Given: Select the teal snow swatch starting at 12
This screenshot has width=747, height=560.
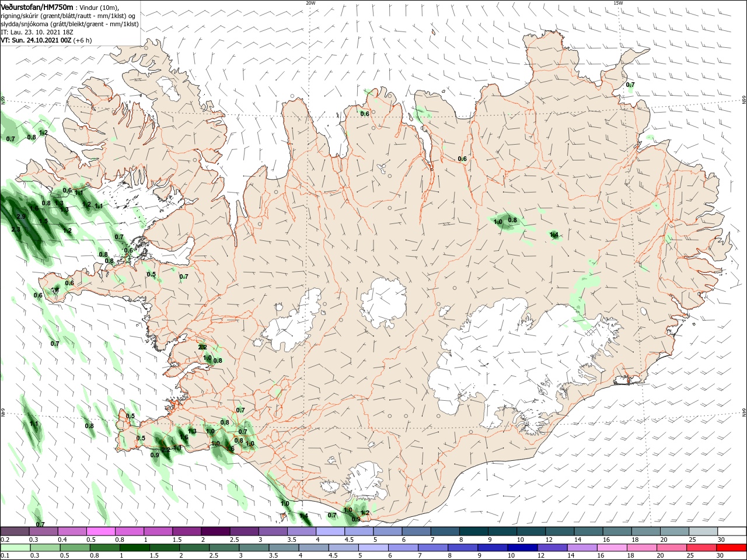Looking at the screenshot, I should (x=560, y=531).
